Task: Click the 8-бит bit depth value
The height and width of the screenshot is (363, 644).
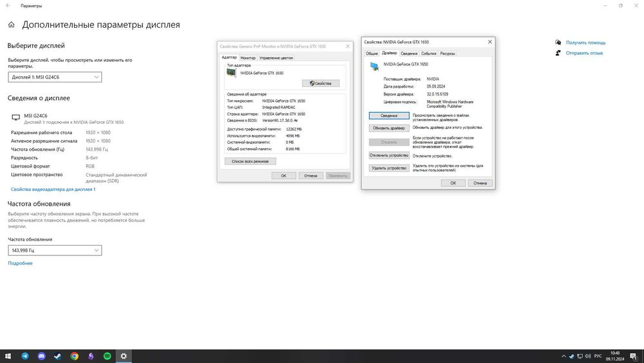Action: [91, 158]
